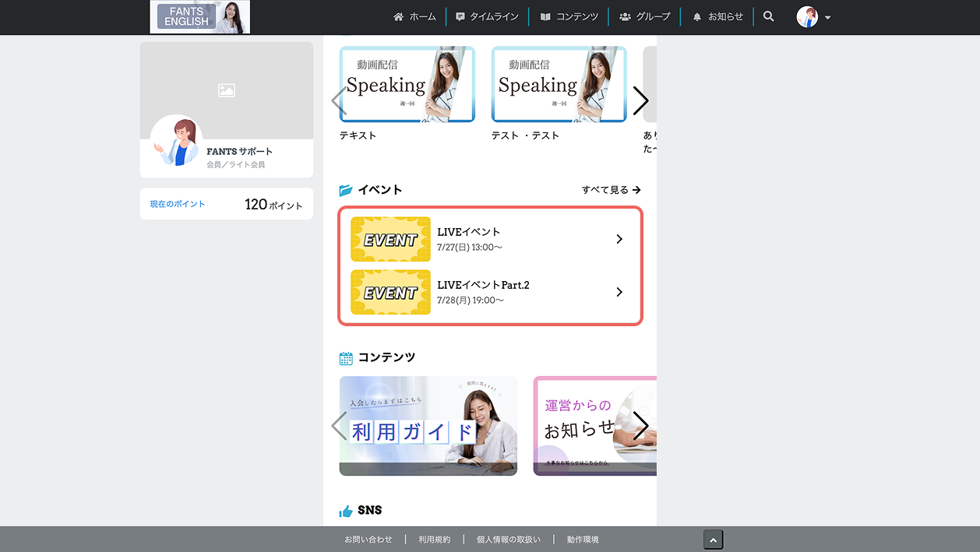Screen dimensions: 980x552
Task: Open the FANTS ENGLISH logo banner
Action: pos(200,17)
